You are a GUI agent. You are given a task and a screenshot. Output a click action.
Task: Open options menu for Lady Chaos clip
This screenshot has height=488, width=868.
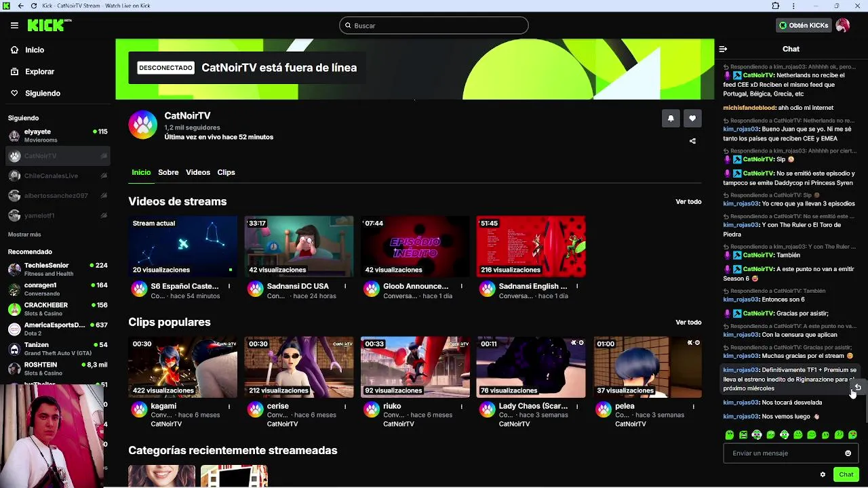coord(577,407)
